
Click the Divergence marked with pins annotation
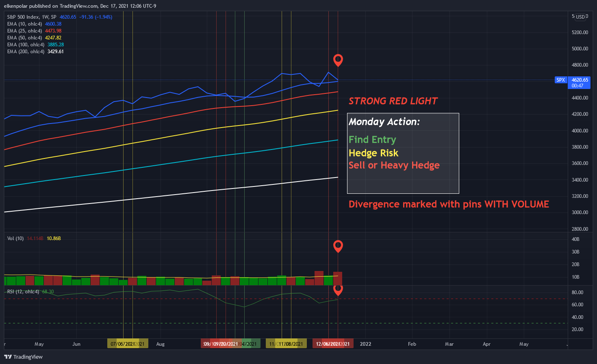(x=449, y=204)
